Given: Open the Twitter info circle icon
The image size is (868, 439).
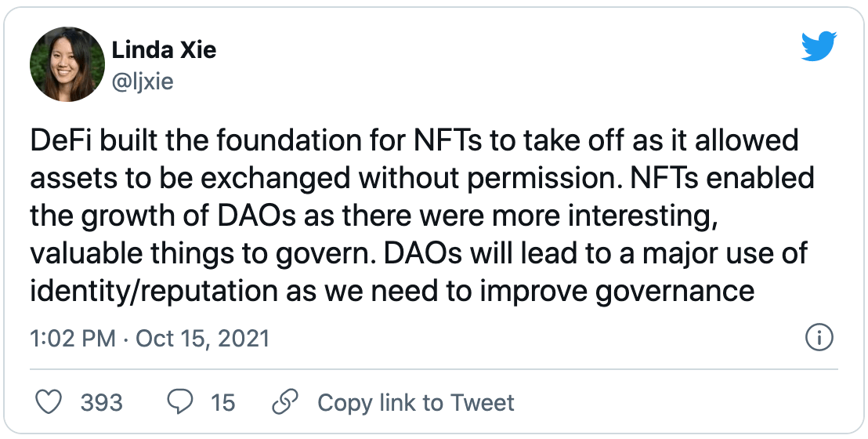Looking at the screenshot, I should click(819, 339).
